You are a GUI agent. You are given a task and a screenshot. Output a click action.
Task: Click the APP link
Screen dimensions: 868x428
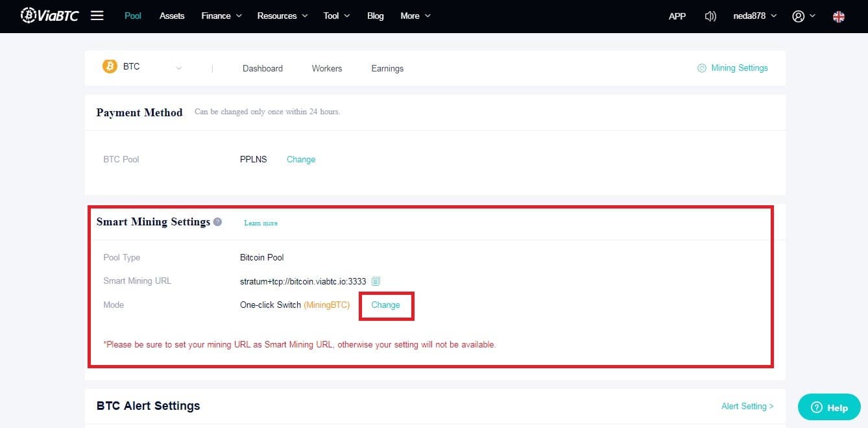[677, 16]
